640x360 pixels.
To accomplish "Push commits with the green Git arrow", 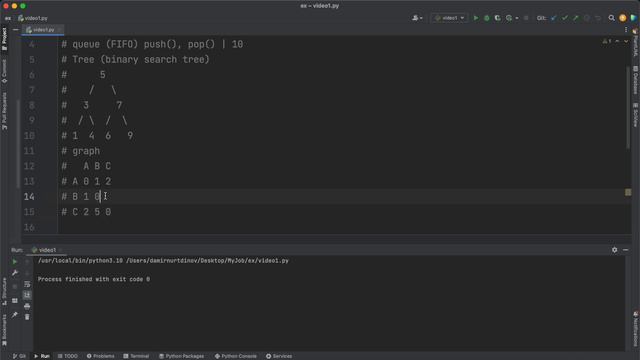I will [576, 18].
